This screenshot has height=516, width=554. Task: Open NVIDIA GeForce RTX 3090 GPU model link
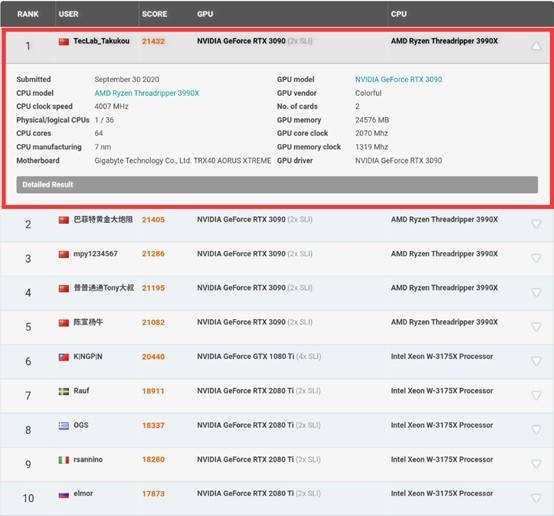(399, 79)
